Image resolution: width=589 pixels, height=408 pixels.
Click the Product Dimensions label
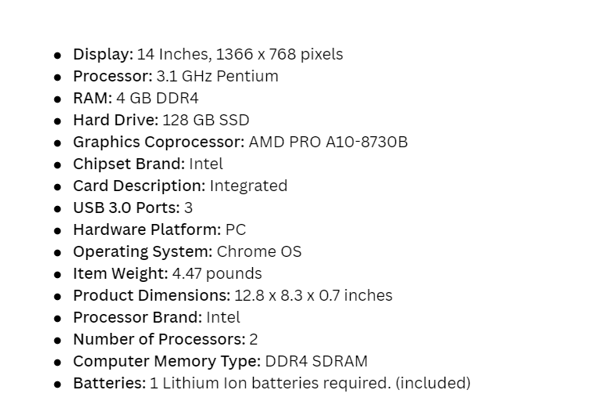pyautogui.click(x=151, y=296)
